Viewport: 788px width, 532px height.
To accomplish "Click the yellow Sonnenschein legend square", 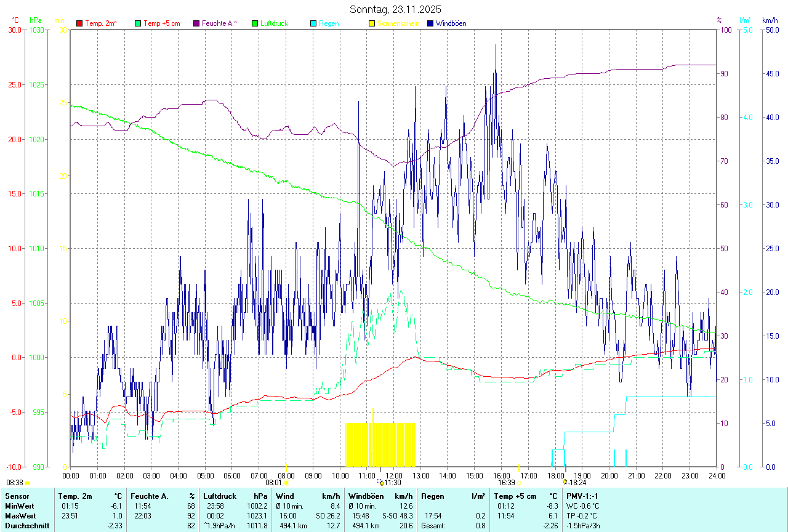I will pos(372,23).
